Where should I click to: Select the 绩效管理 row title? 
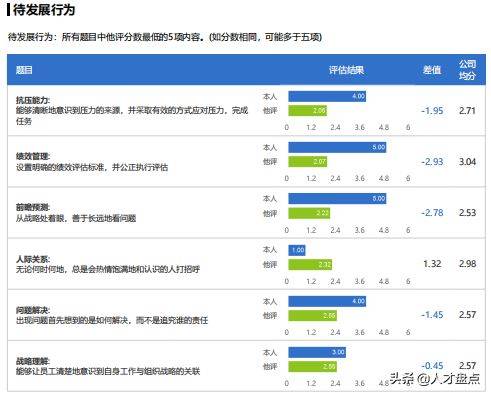click(x=33, y=156)
